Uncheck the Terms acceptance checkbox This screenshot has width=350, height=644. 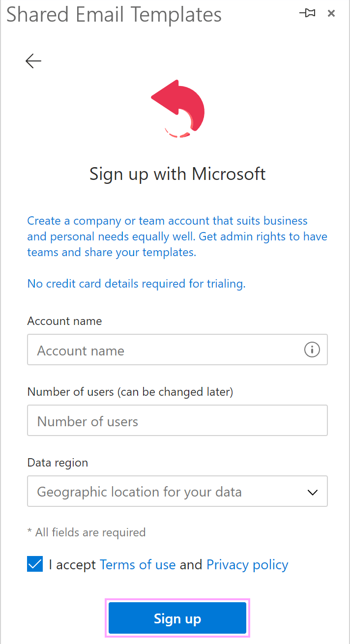point(34,564)
